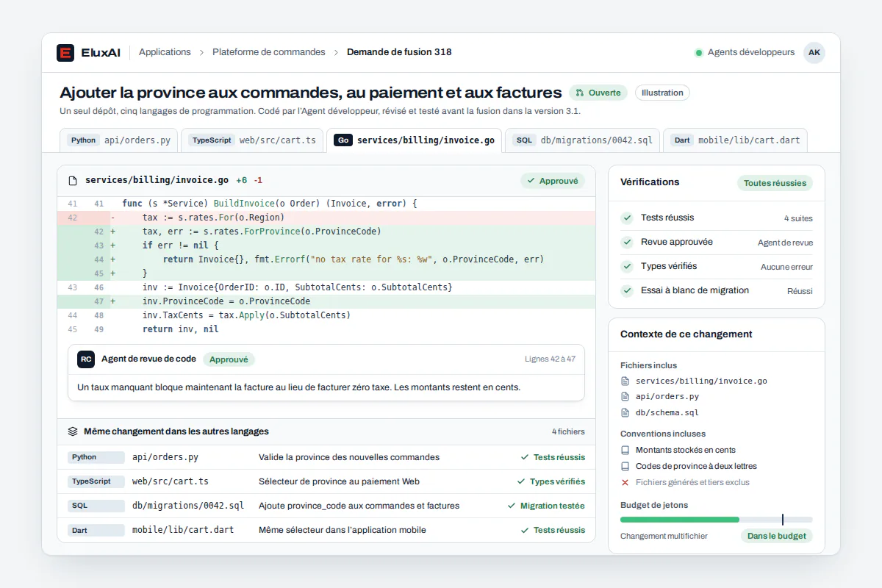Open the db/migrations/0042.sql row in other languages
882x588 pixels.
point(326,506)
